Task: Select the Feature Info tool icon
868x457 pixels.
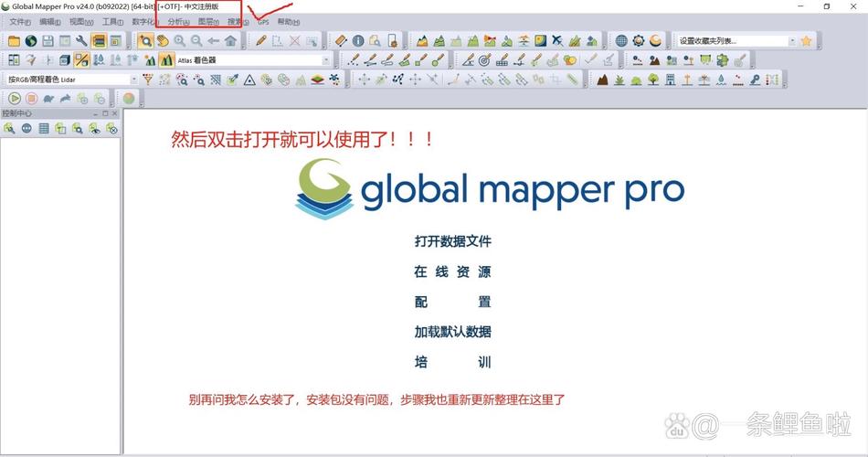Action: click(x=358, y=40)
